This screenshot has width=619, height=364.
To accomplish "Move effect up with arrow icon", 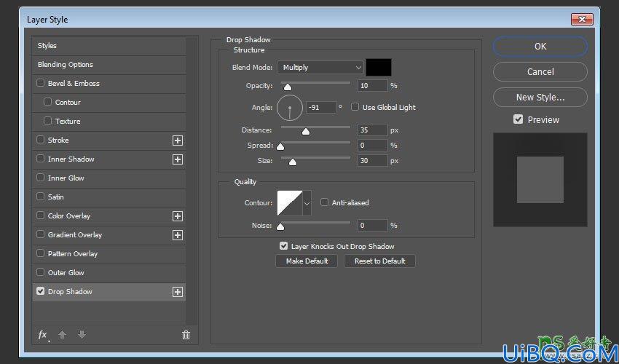I will click(62, 335).
